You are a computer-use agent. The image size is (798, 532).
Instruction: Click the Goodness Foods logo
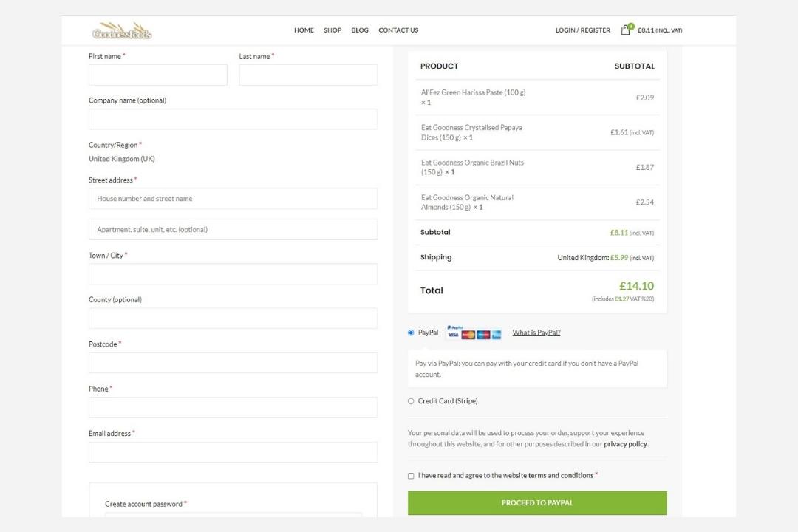pyautogui.click(x=122, y=30)
